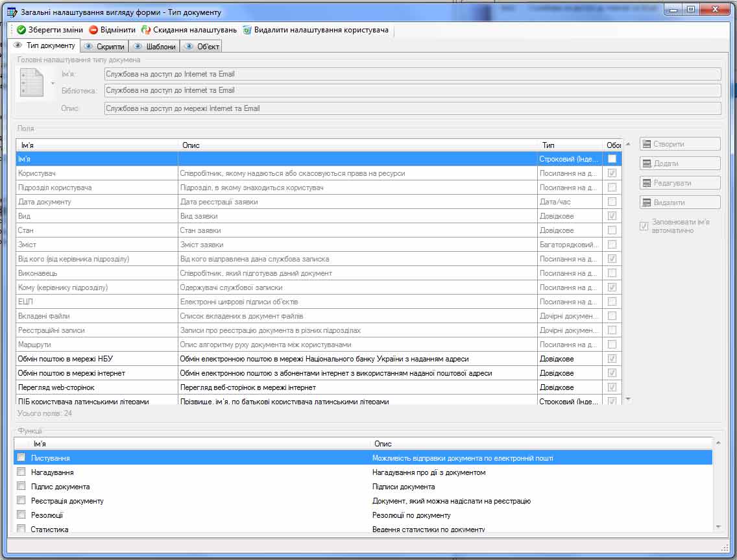This screenshot has height=560, width=737.
Task: Click the window title bar app icon
Action: point(12,12)
